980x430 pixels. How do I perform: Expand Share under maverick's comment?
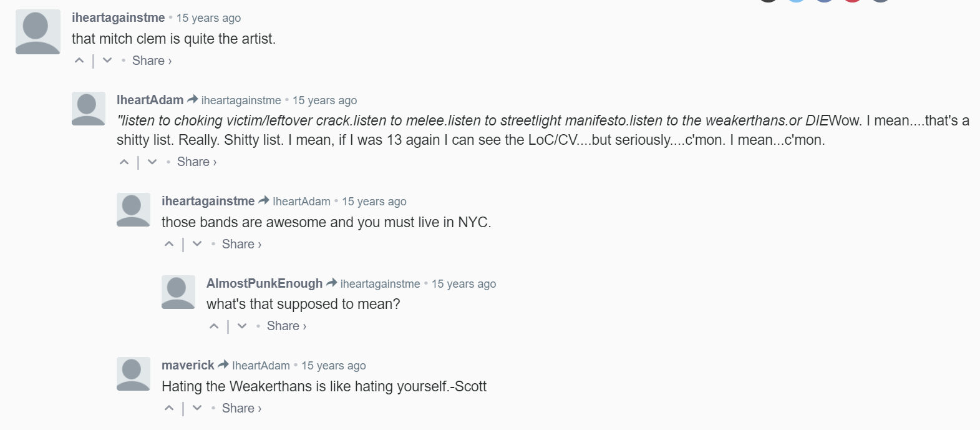[241, 408]
